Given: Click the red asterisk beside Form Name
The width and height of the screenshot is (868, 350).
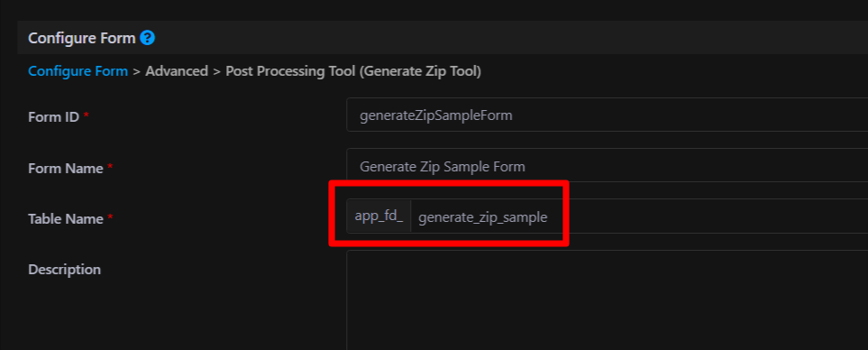Looking at the screenshot, I should [110, 167].
